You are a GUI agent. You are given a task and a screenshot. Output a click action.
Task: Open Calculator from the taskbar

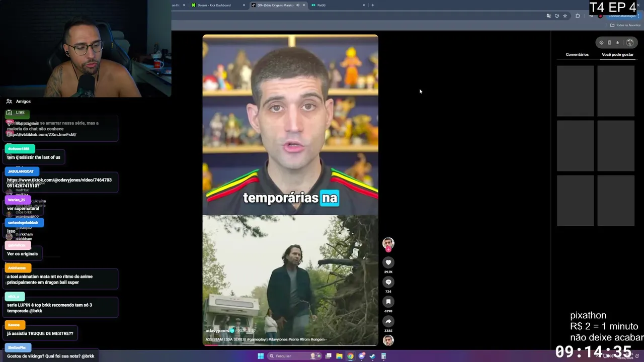pos(383,356)
